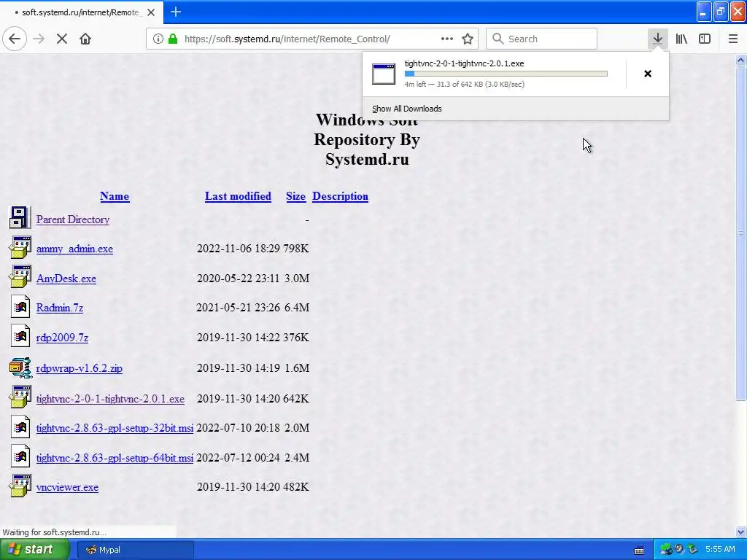Open page actions three-dots menu
Viewport: 747px width, 560px height.
tap(447, 39)
